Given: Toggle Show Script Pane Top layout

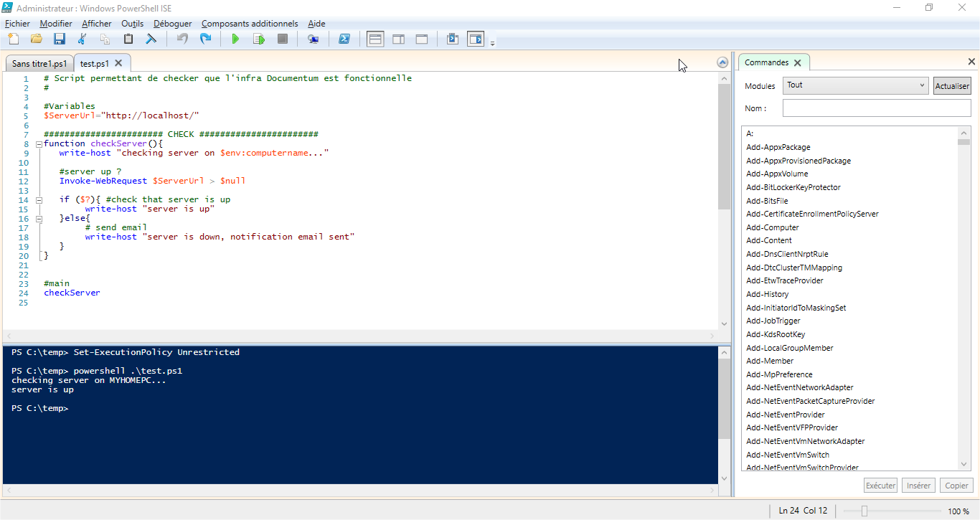Looking at the screenshot, I should (x=375, y=39).
